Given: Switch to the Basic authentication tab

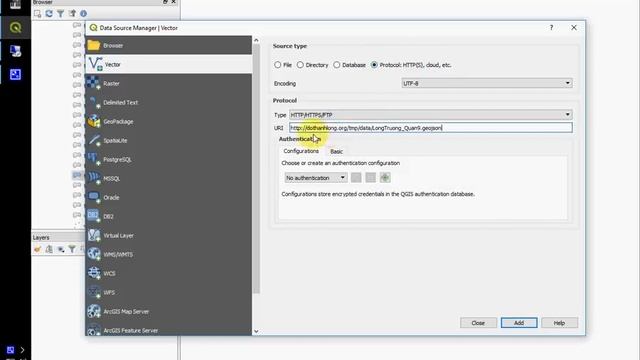Looking at the screenshot, I should [x=336, y=151].
